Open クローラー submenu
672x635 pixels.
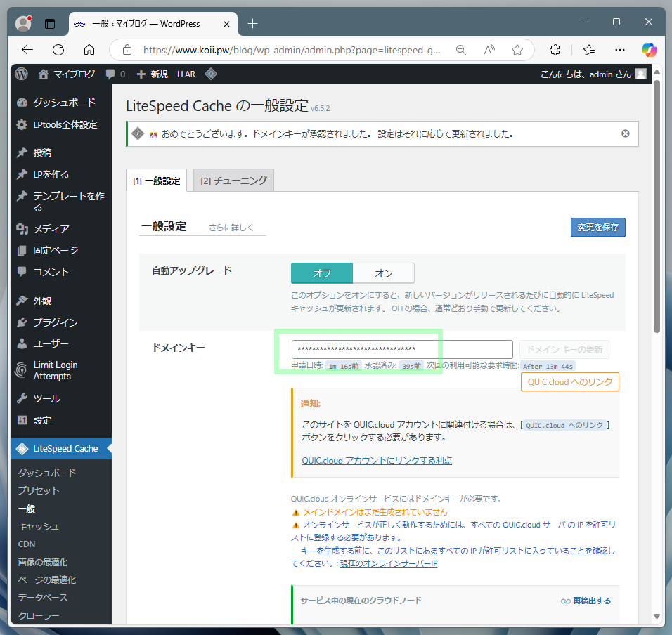pos(39,615)
